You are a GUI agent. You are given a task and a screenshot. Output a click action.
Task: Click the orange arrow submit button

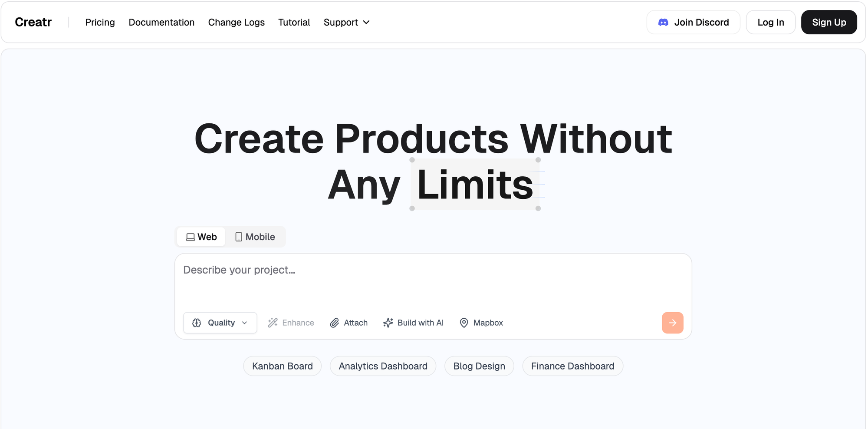(x=672, y=323)
